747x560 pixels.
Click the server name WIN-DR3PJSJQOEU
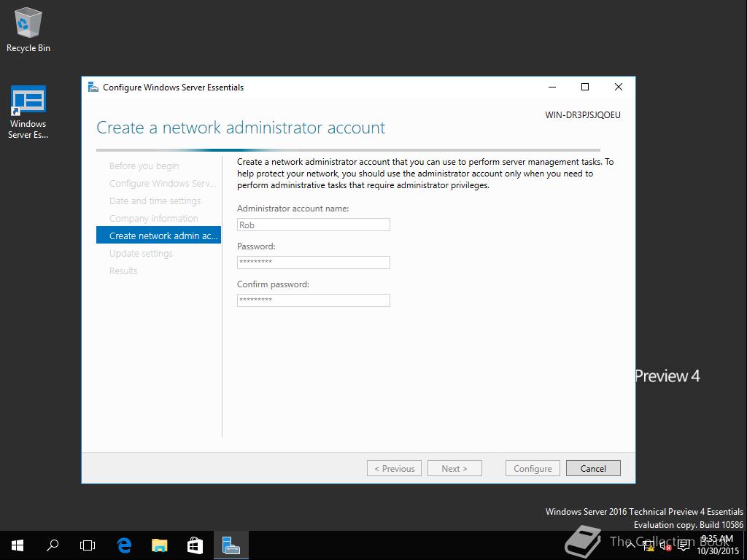click(x=583, y=115)
